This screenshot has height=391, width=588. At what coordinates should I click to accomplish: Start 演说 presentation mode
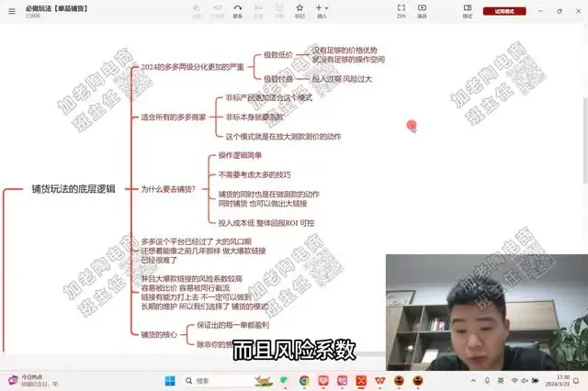(422, 10)
